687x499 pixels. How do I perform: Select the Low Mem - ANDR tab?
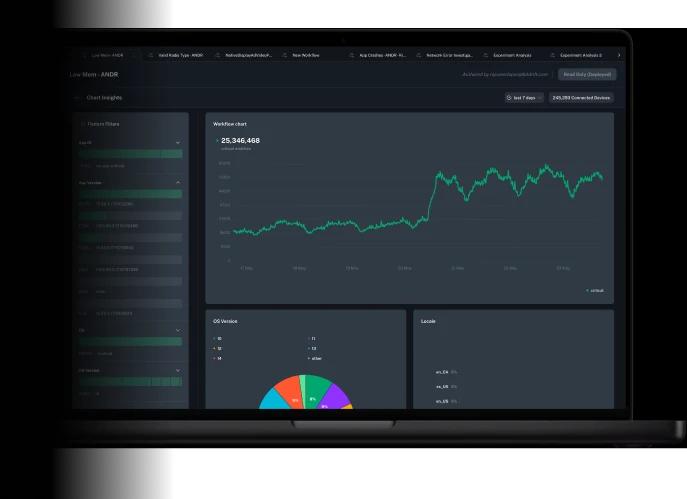click(107, 55)
